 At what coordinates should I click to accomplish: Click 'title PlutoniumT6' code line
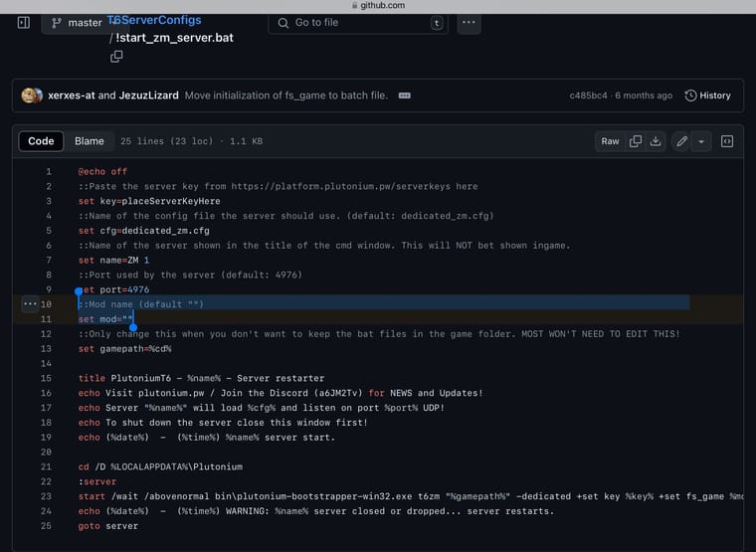pos(202,379)
